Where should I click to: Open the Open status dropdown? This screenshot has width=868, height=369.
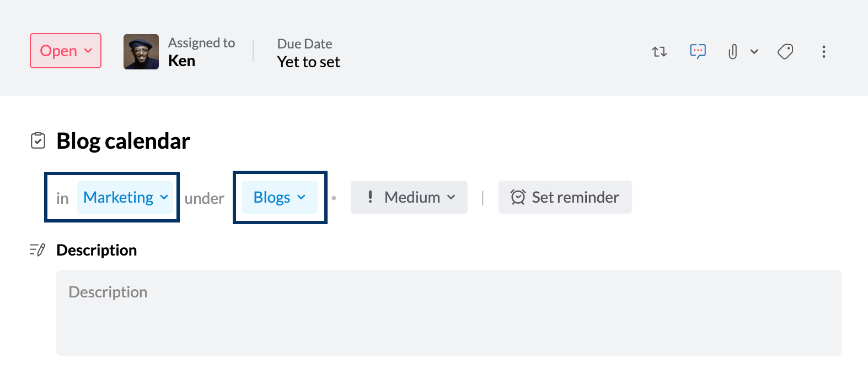66,51
